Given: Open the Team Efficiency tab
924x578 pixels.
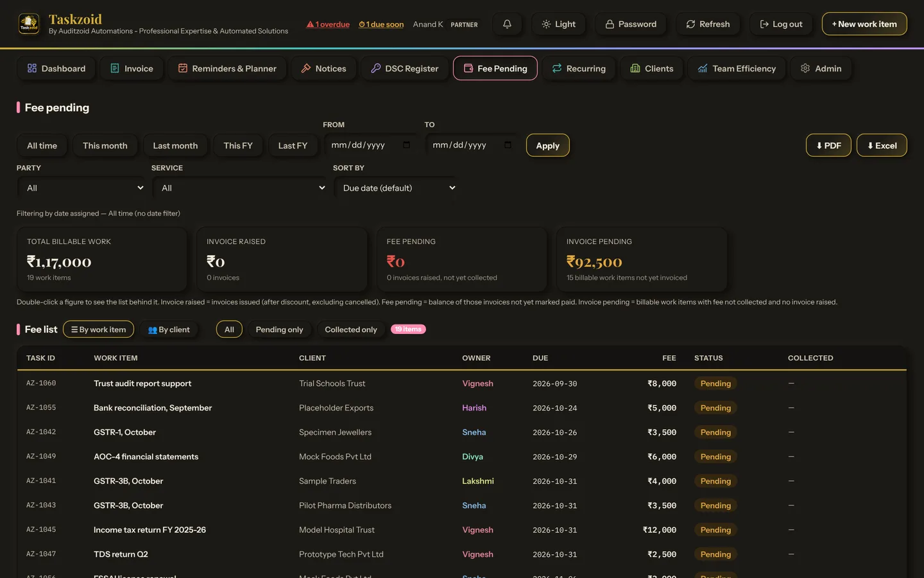Looking at the screenshot, I should 737,69.
